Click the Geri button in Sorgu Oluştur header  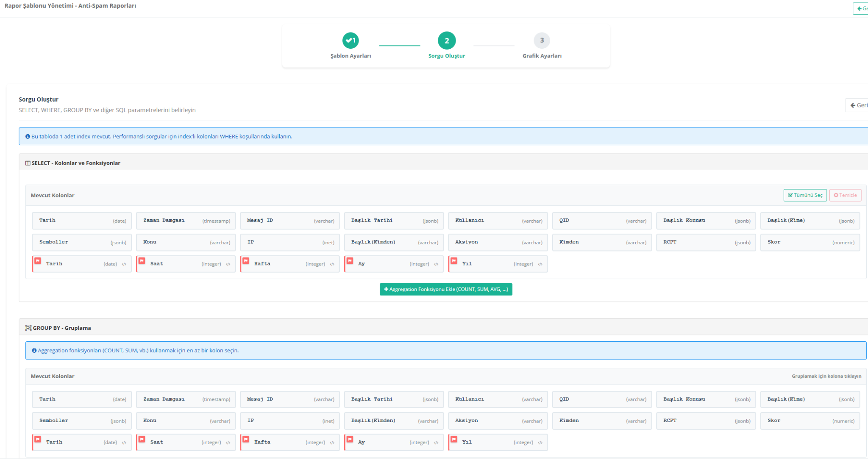[x=858, y=105]
